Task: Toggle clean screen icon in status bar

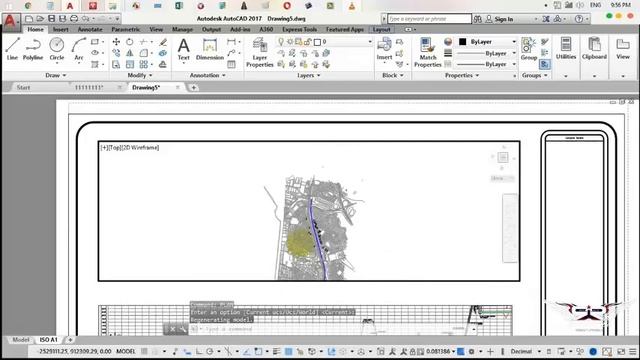Action: (x=621, y=351)
